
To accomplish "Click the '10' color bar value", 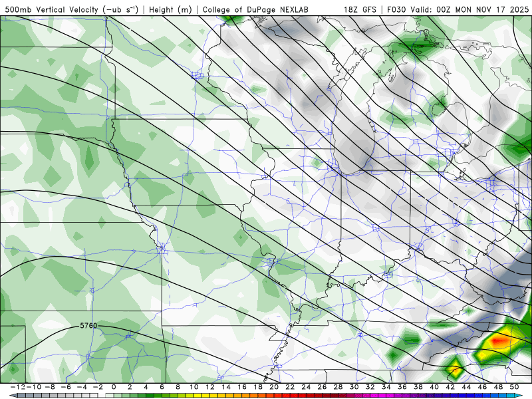I will (194, 387).
